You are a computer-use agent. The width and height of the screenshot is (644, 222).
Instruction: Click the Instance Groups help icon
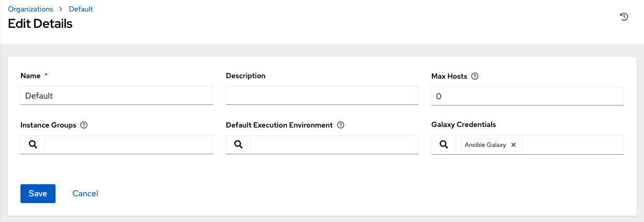point(84,125)
